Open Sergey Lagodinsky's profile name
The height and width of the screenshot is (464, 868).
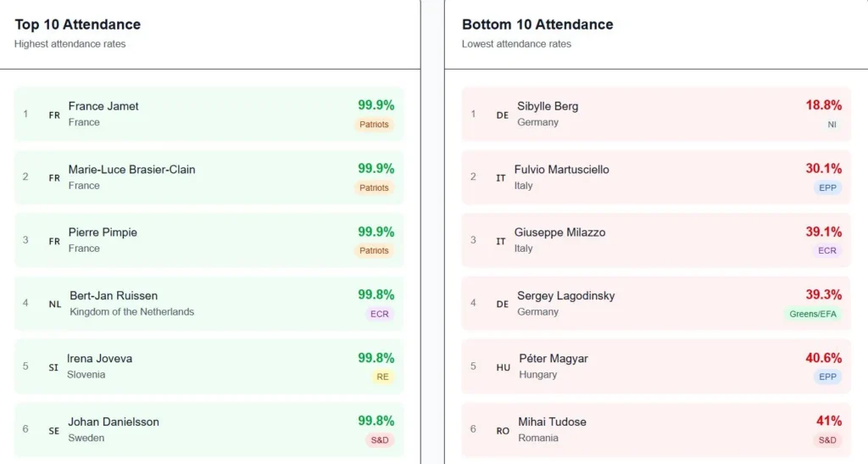tap(565, 296)
